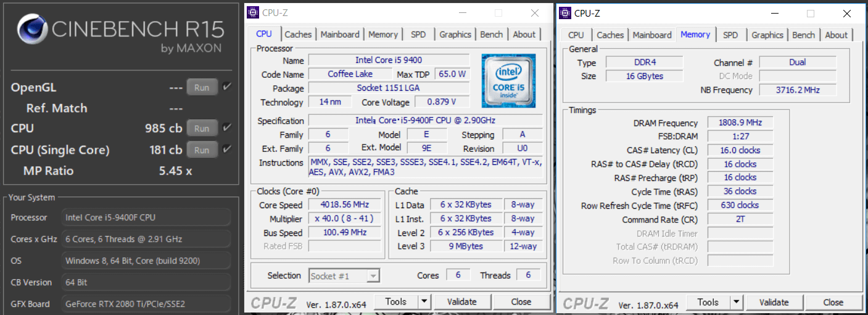Open SPD tab in right CPU-Z window
This screenshot has height=315, width=868.
[x=730, y=35]
